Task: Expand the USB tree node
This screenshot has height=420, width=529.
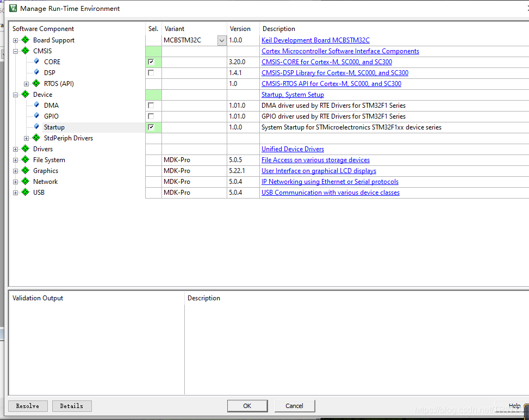Action: point(16,193)
